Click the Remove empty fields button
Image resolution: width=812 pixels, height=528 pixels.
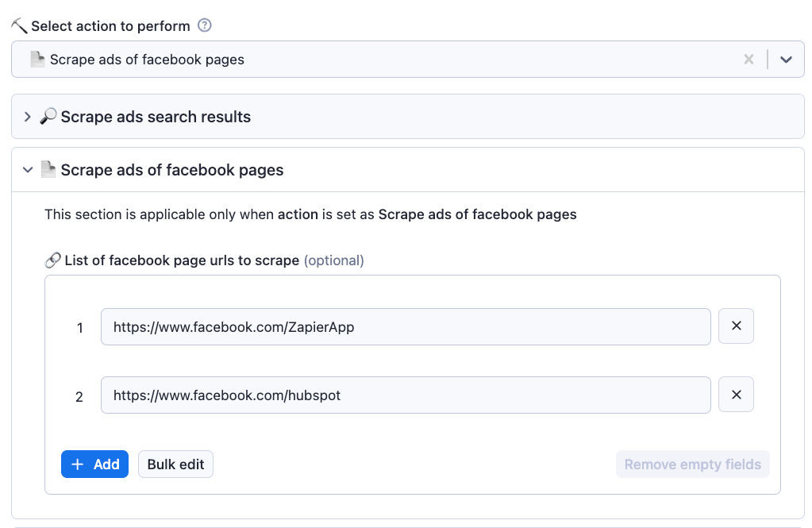(x=692, y=464)
